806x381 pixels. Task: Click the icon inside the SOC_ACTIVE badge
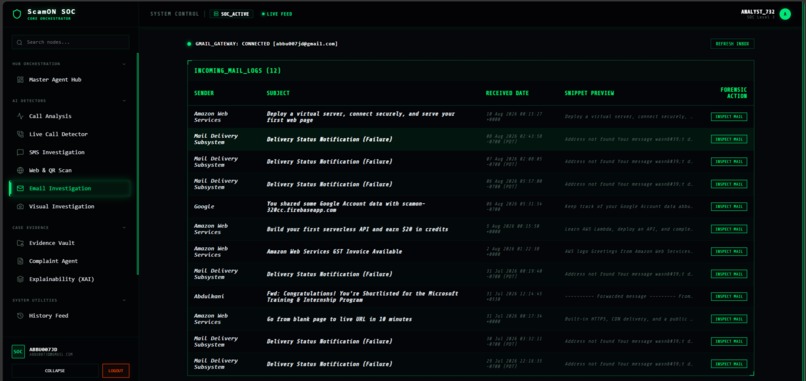pyautogui.click(x=216, y=14)
